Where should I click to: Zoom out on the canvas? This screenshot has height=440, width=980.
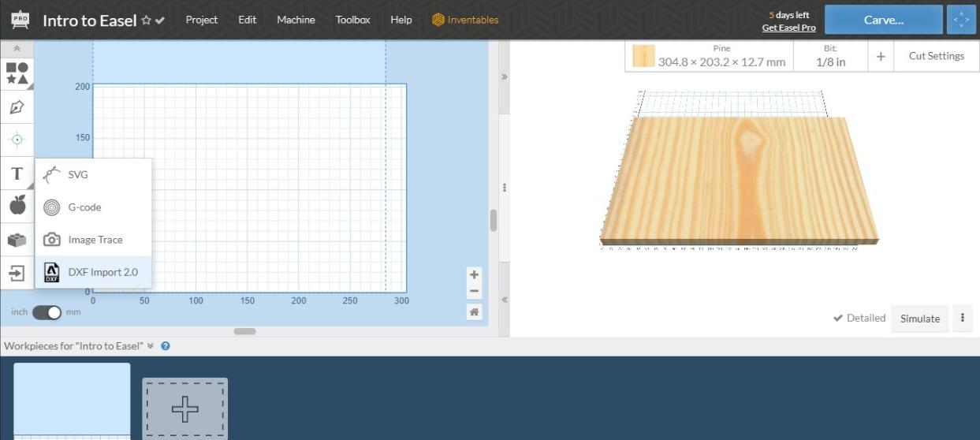474,291
